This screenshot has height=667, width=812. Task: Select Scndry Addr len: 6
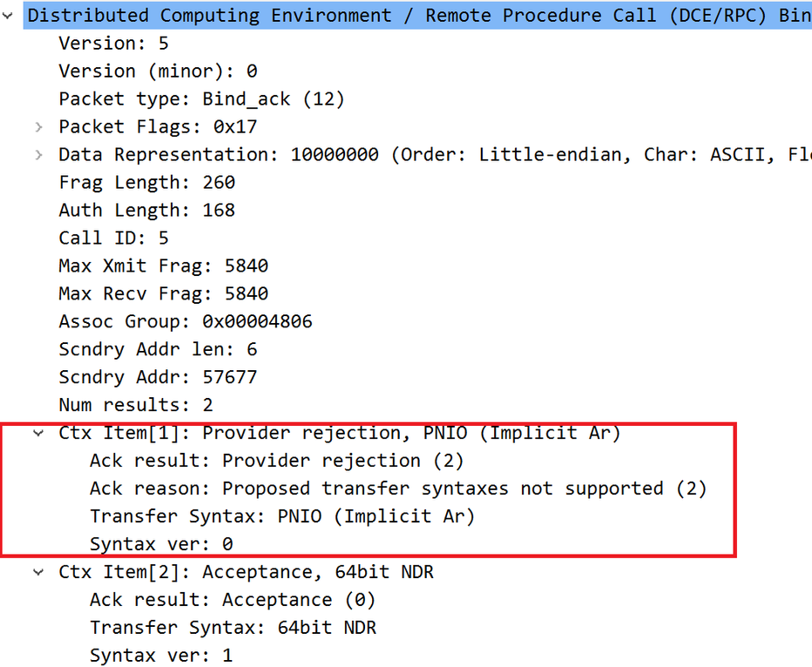158,350
